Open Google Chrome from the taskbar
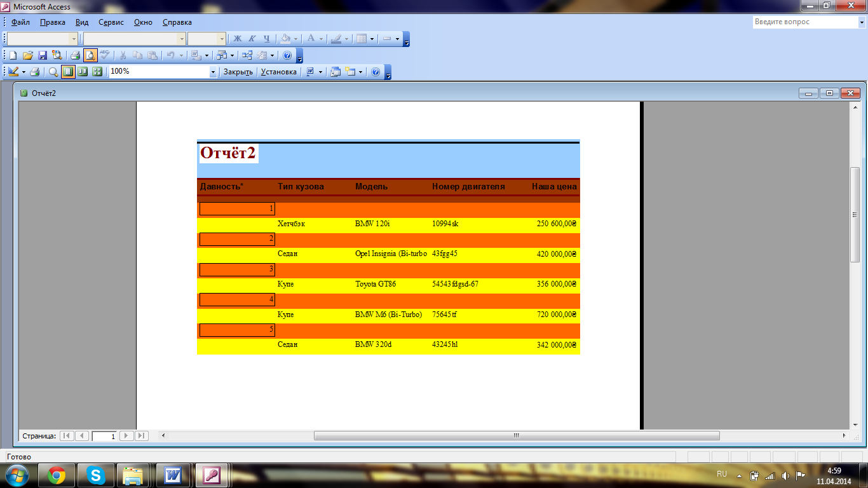Viewport: 868px width, 488px height. pos(57,475)
